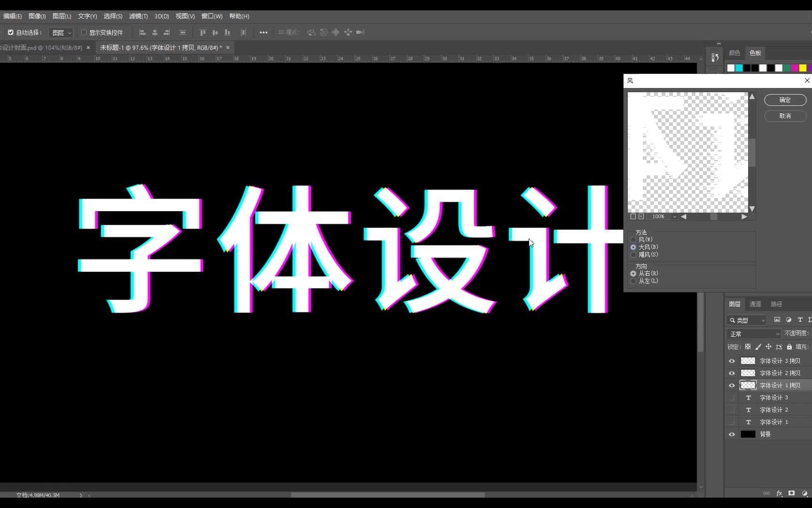Click the lock transparent pixels icon
This screenshot has height=508, width=812.
pos(748,347)
